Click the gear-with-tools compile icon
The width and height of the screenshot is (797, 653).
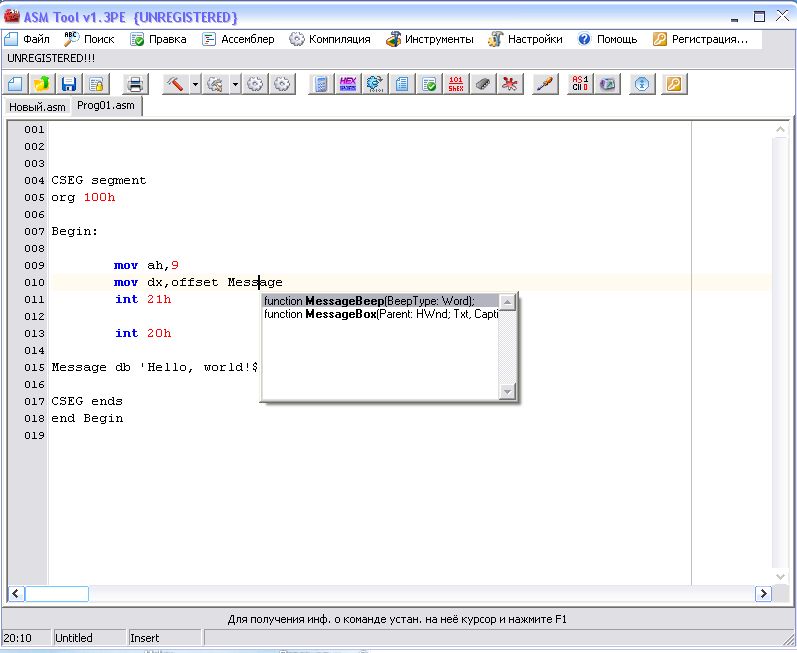[215, 84]
